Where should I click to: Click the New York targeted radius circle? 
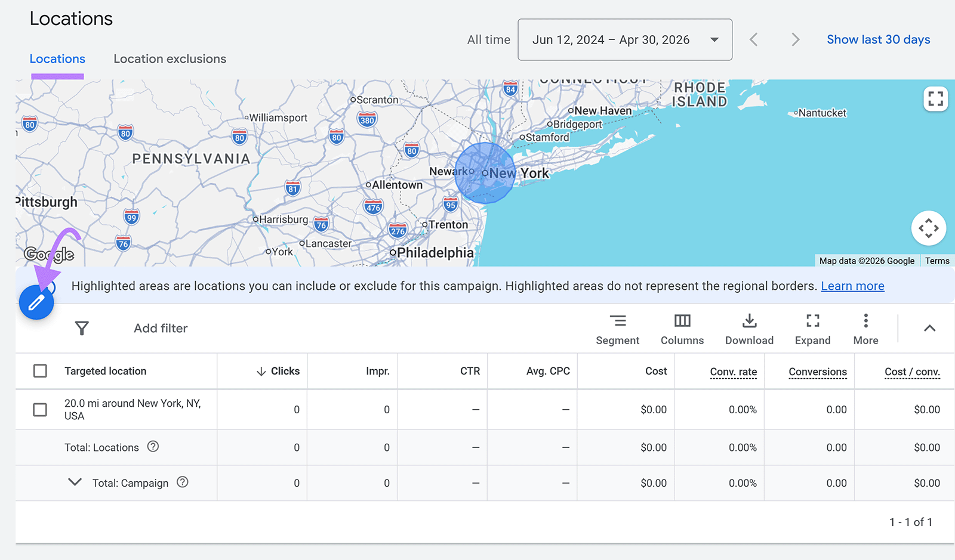(485, 173)
